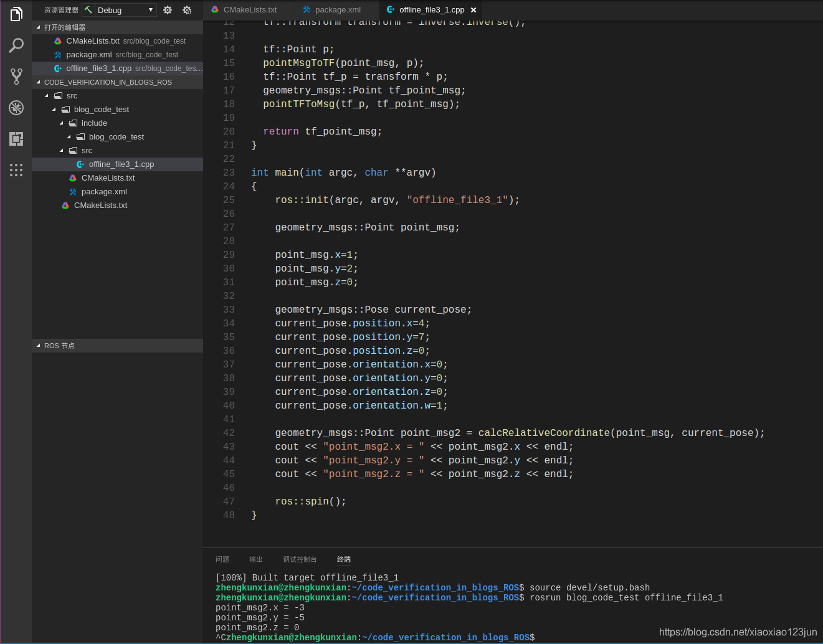Close the offline_file3_1.cpp tab
Image resolution: width=823 pixels, height=644 pixels.
point(473,10)
